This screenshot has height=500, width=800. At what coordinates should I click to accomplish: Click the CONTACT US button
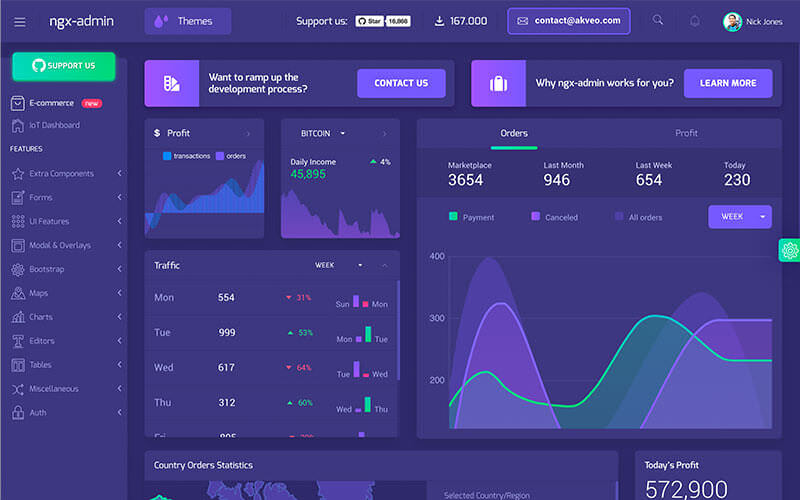401,83
